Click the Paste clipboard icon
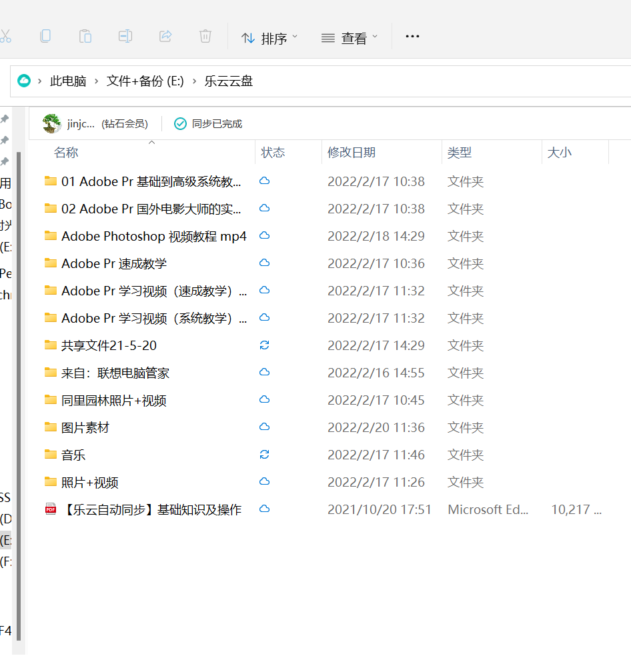The width and height of the screenshot is (631, 672). point(85,37)
